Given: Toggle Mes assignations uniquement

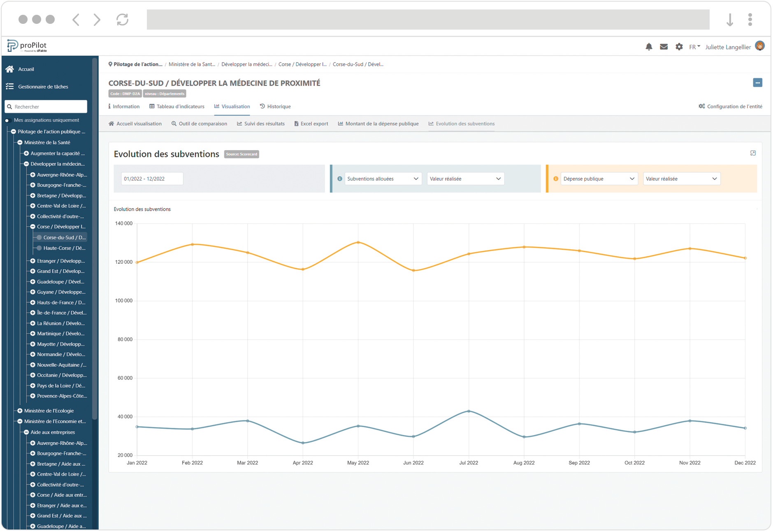Looking at the screenshot, I should click(7, 121).
